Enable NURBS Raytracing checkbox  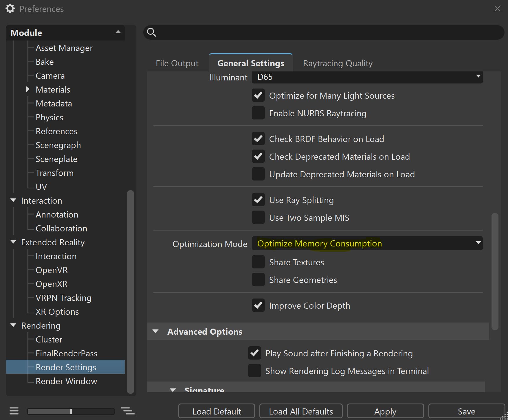[258, 113]
